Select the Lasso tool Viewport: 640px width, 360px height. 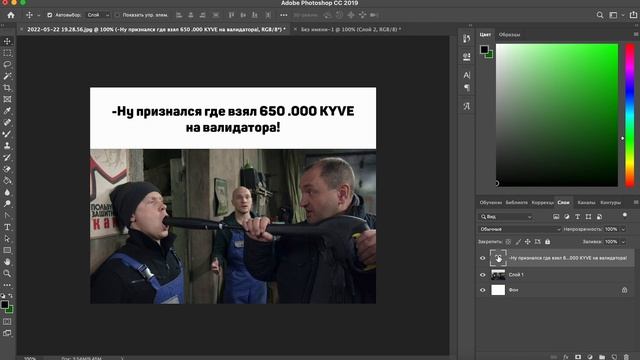click(x=7, y=64)
